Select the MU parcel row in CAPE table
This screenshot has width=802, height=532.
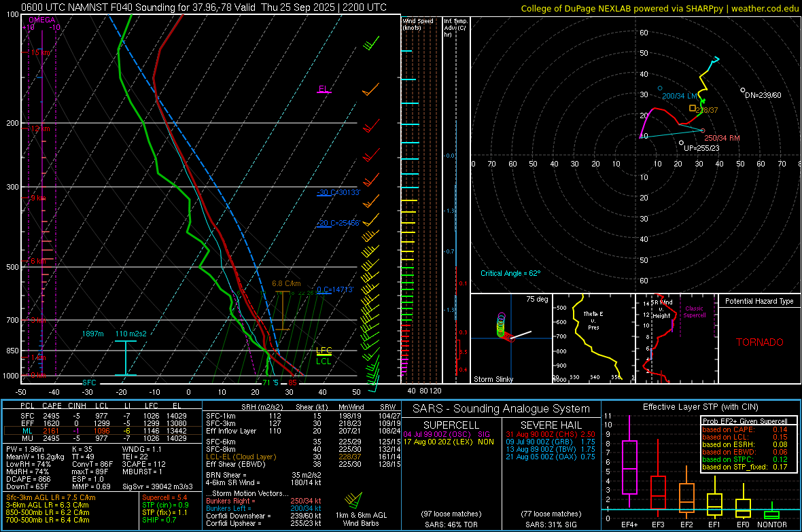click(103, 438)
